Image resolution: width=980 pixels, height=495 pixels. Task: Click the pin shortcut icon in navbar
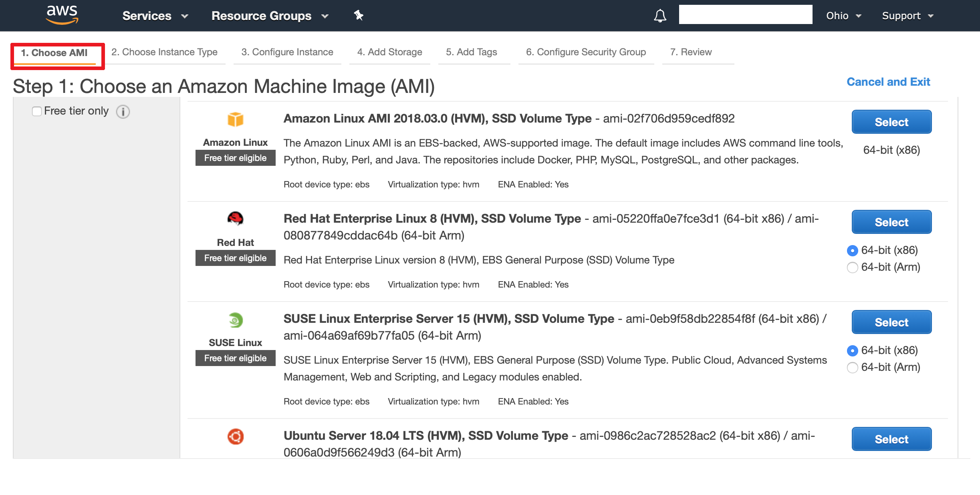(x=359, y=16)
